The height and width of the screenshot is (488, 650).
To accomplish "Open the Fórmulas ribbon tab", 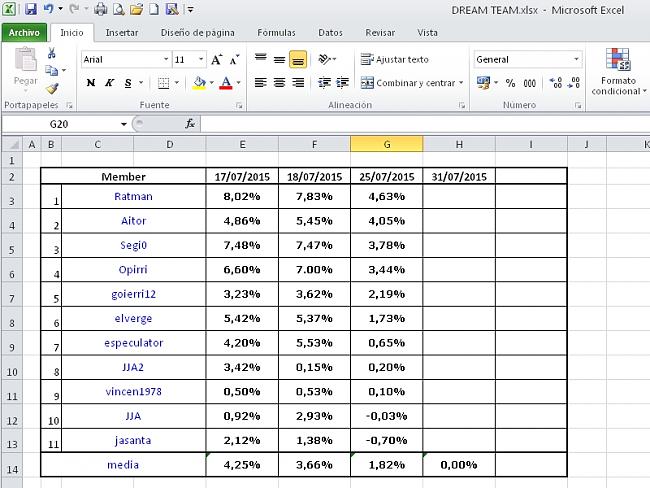I will click(276, 32).
